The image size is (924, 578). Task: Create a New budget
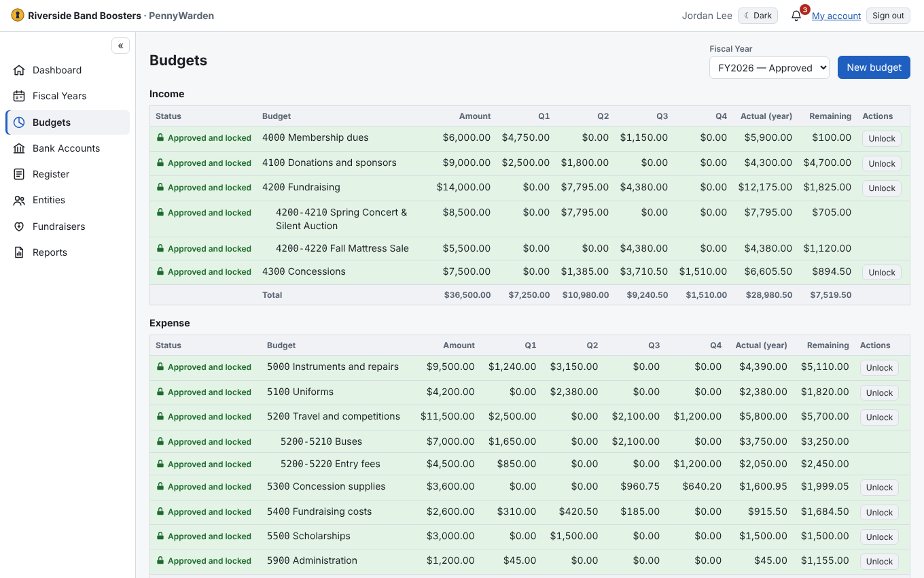click(x=874, y=67)
